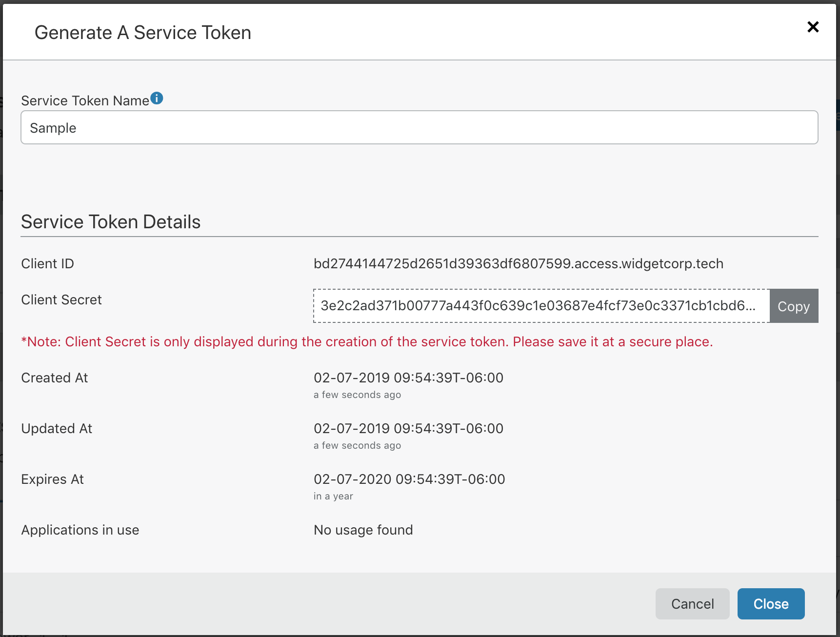The width and height of the screenshot is (840, 637).
Task: Click the No usage found text
Action: click(363, 530)
